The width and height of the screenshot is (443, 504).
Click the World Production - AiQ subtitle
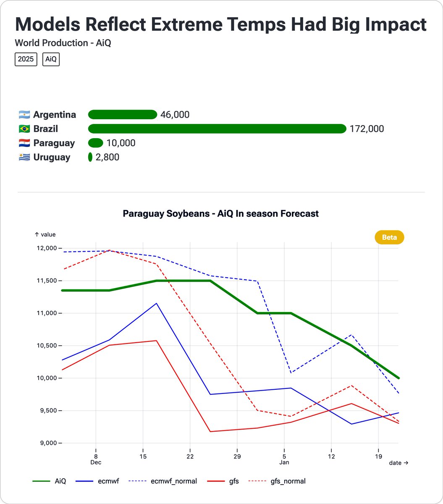coord(63,43)
